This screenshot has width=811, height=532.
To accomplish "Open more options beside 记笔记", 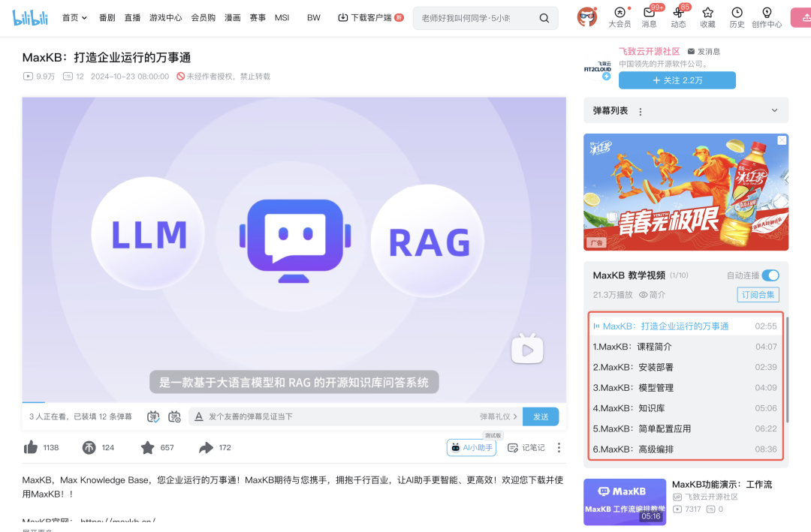I will coord(559,448).
